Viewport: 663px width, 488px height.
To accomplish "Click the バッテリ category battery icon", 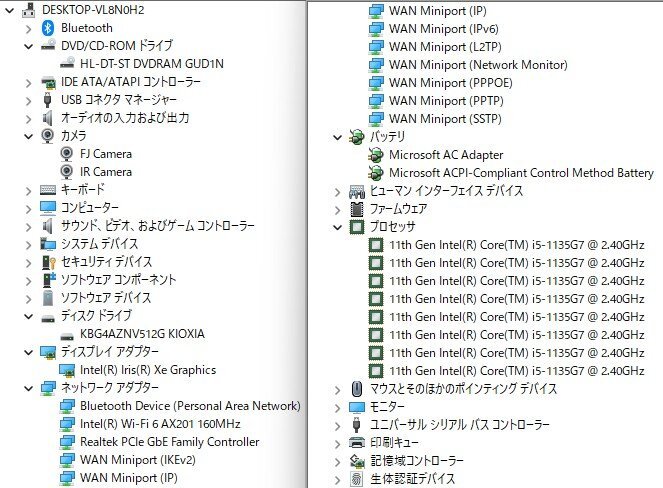I will 356,136.
